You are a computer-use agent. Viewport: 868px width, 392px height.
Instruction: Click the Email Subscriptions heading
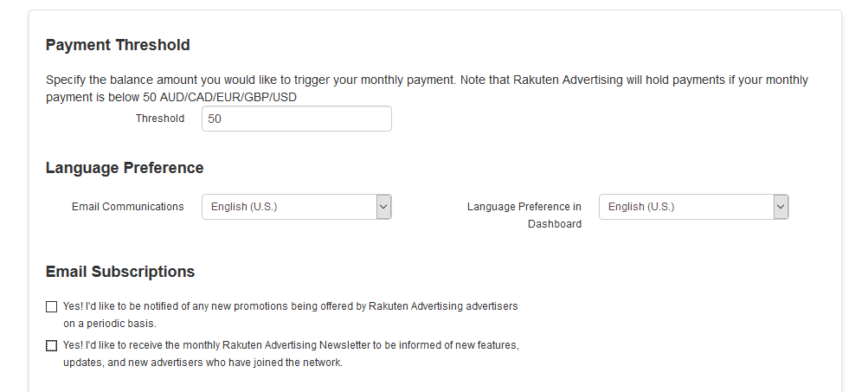(120, 272)
